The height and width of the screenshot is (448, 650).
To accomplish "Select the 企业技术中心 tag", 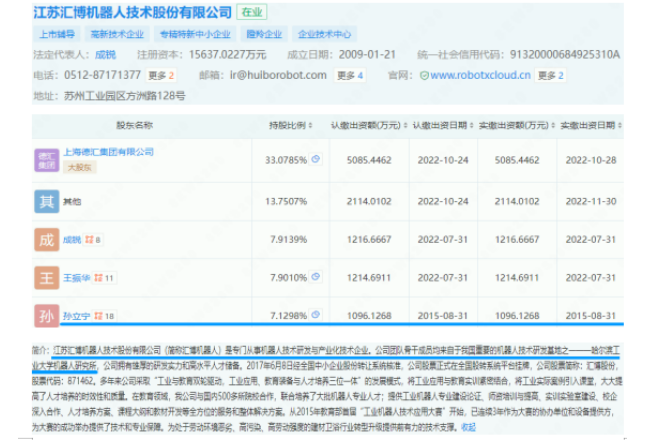I will (x=324, y=34).
